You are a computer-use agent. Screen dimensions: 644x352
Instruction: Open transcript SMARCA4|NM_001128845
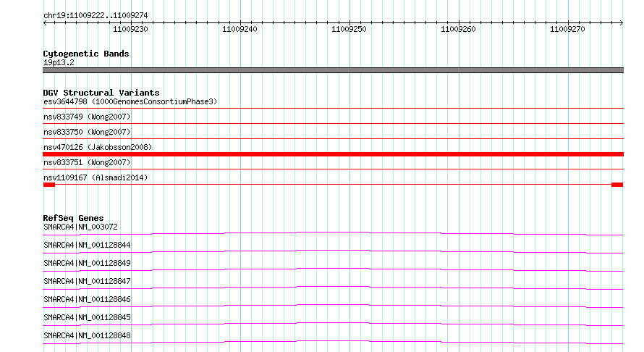(x=87, y=317)
